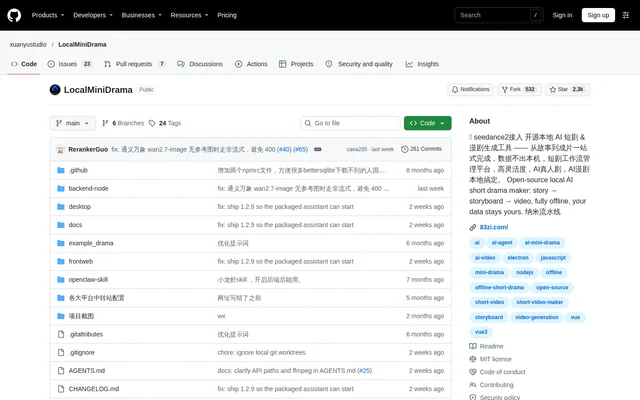Click the electron topic tag
The width and height of the screenshot is (640, 400).
coord(518,258)
